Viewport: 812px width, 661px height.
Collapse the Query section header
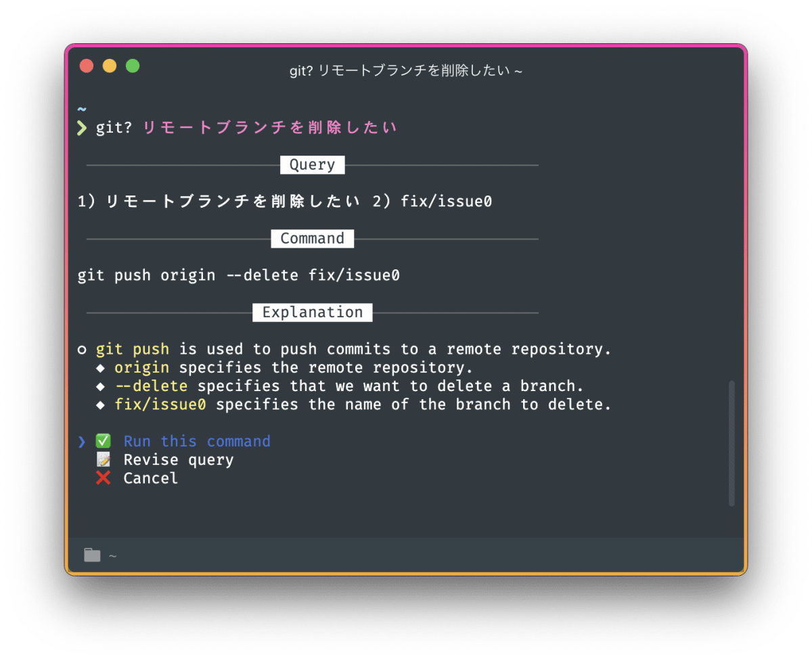coord(312,164)
